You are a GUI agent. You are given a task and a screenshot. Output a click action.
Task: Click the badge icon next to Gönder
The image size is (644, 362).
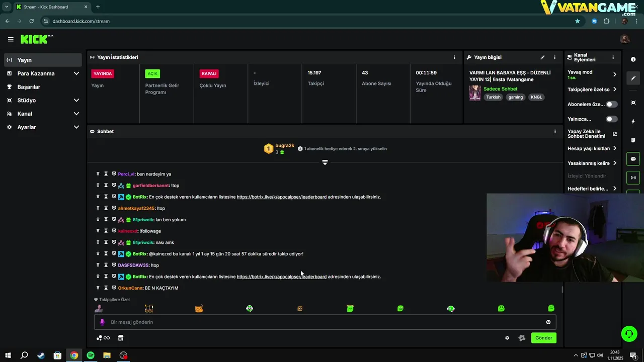point(522,338)
